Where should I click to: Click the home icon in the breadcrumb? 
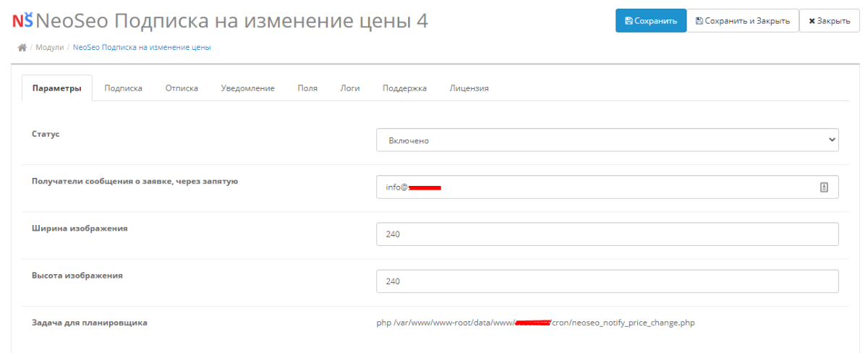tap(22, 48)
